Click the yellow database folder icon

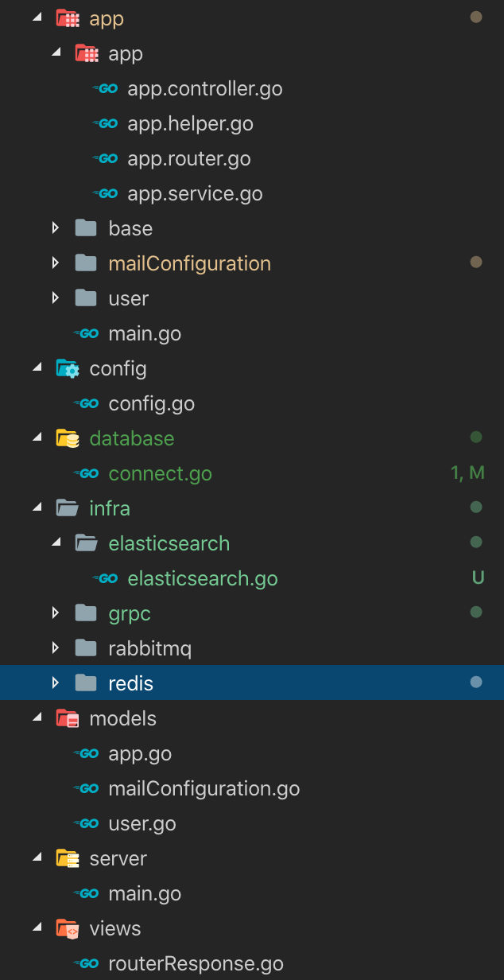[x=67, y=437]
